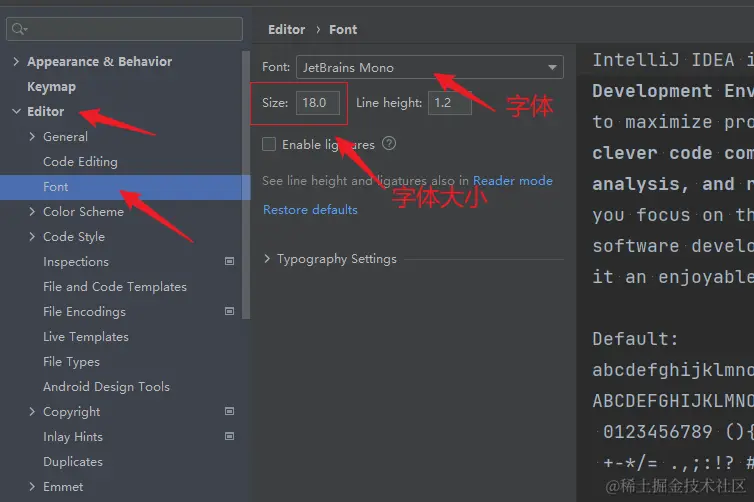The width and height of the screenshot is (754, 502).
Task: Open the Inspections settings page
Action: tap(76, 262)
